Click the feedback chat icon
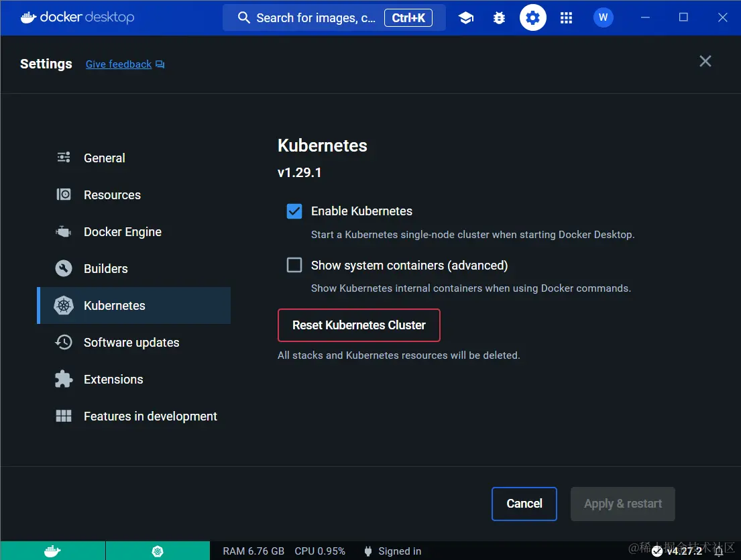741x560 pixels. tap(160, 64)
